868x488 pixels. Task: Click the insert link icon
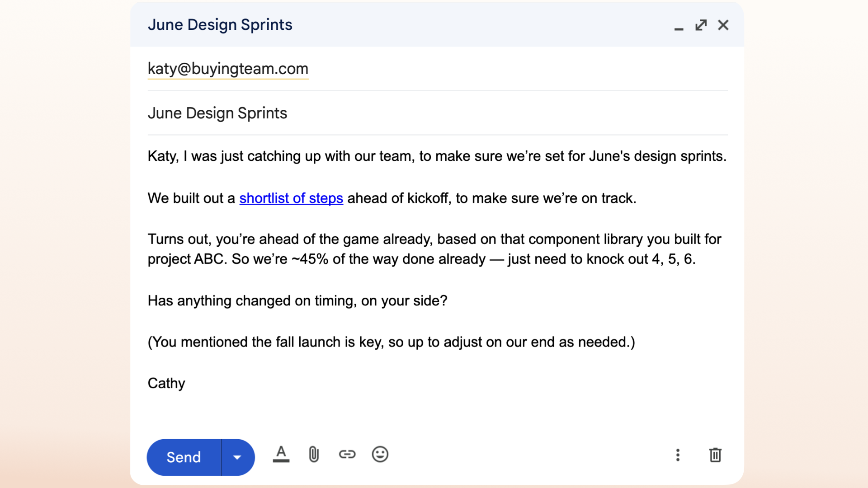point(347,454)
